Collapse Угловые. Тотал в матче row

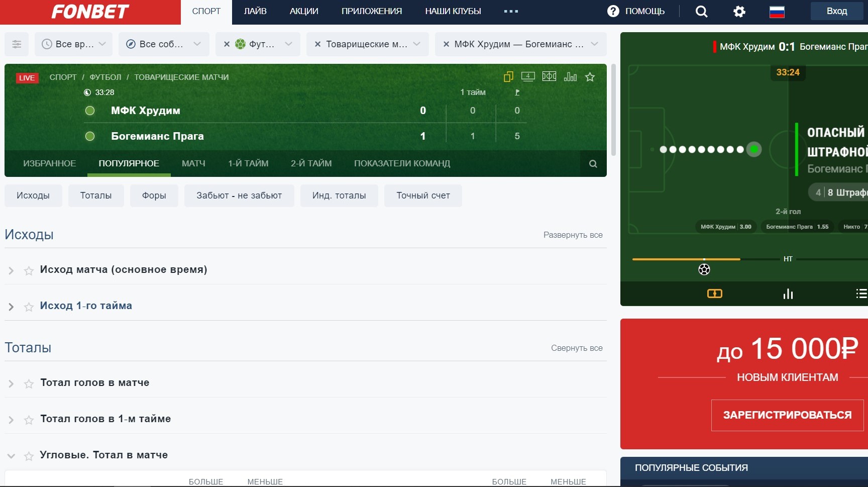point(11,456)
